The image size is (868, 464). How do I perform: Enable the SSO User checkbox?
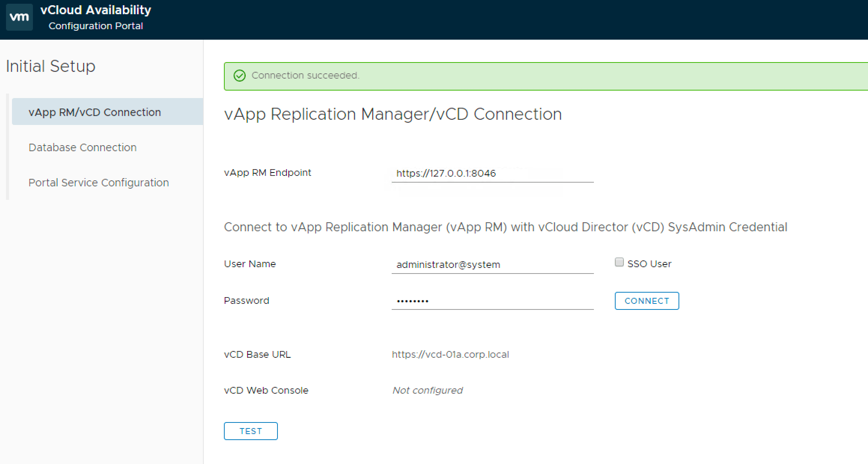619,262
